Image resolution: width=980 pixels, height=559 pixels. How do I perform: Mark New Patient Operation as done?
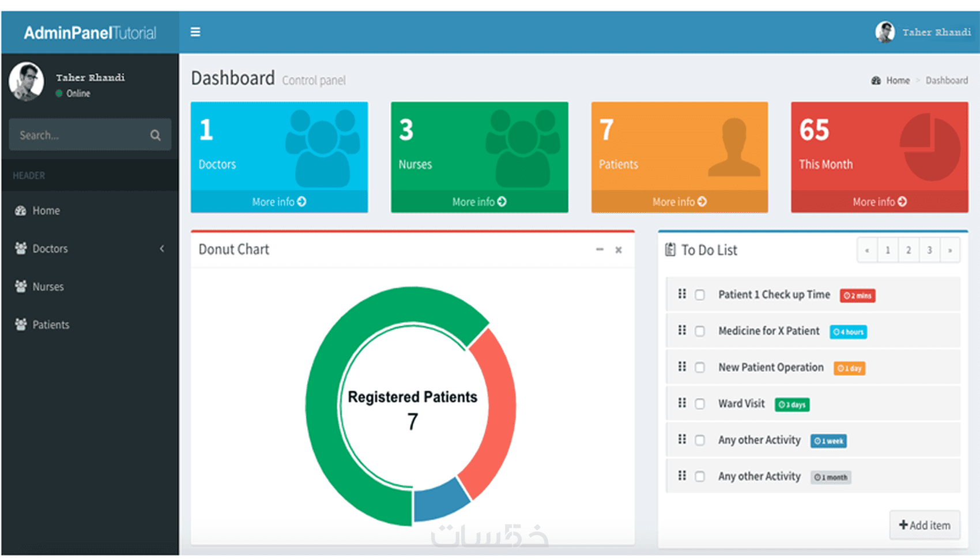[x=700, y=368]
